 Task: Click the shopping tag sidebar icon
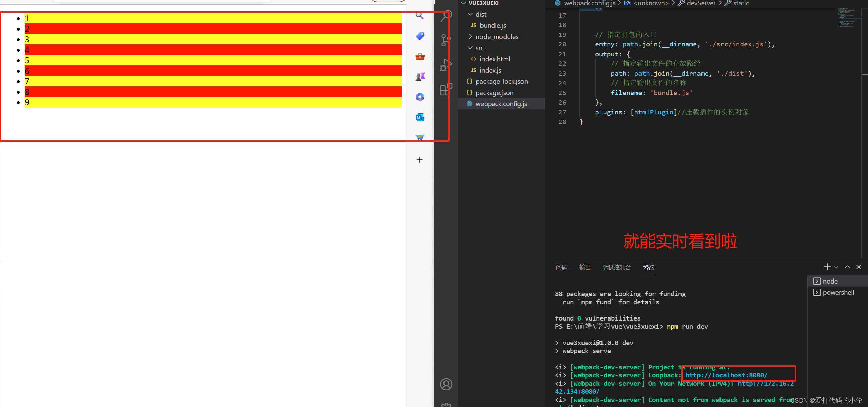point(420,36)
